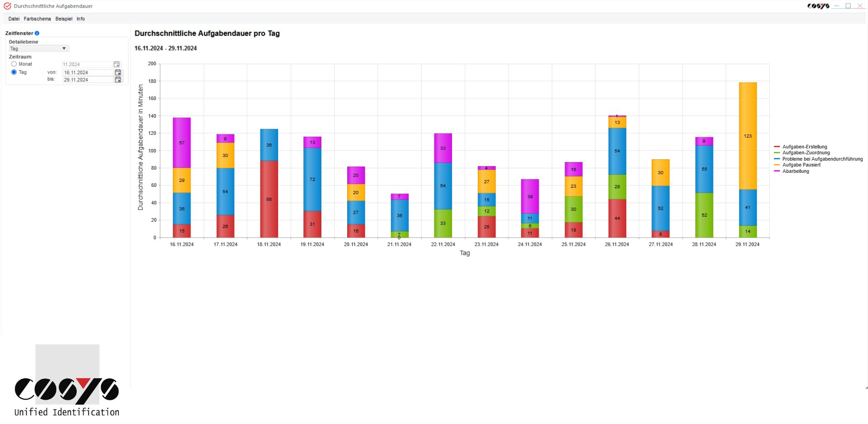Click the 'Detailebene' section label
Screen dimensions: 868x424
24,42
